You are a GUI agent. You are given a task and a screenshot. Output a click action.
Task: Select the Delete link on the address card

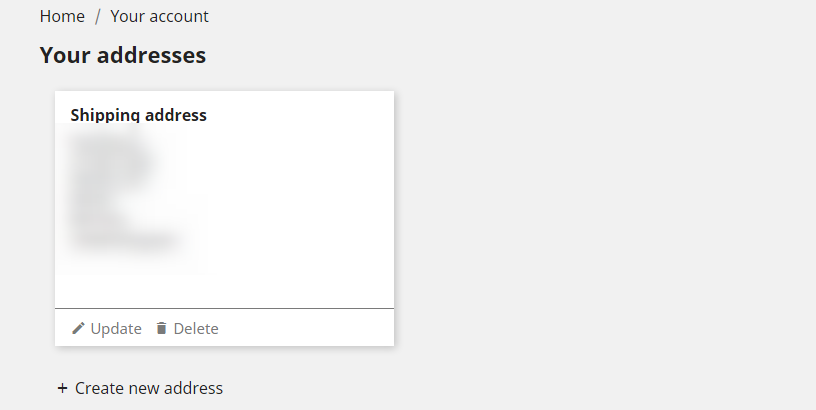click(x=187, y=328)
